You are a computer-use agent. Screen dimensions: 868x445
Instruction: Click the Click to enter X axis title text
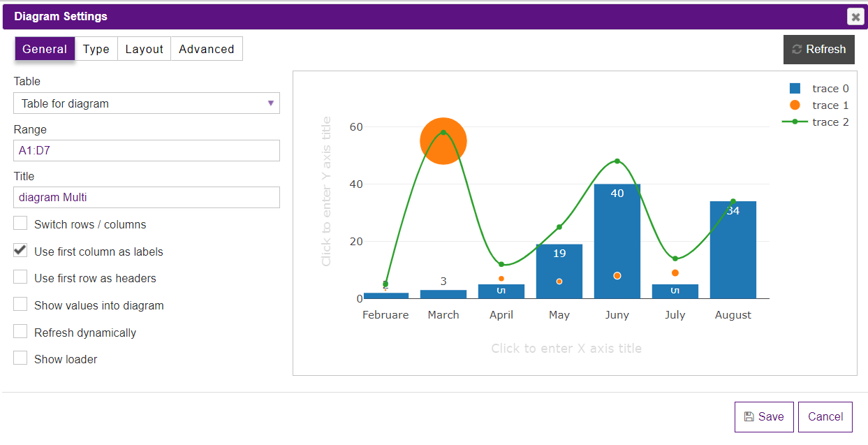(x=566, y=348)
